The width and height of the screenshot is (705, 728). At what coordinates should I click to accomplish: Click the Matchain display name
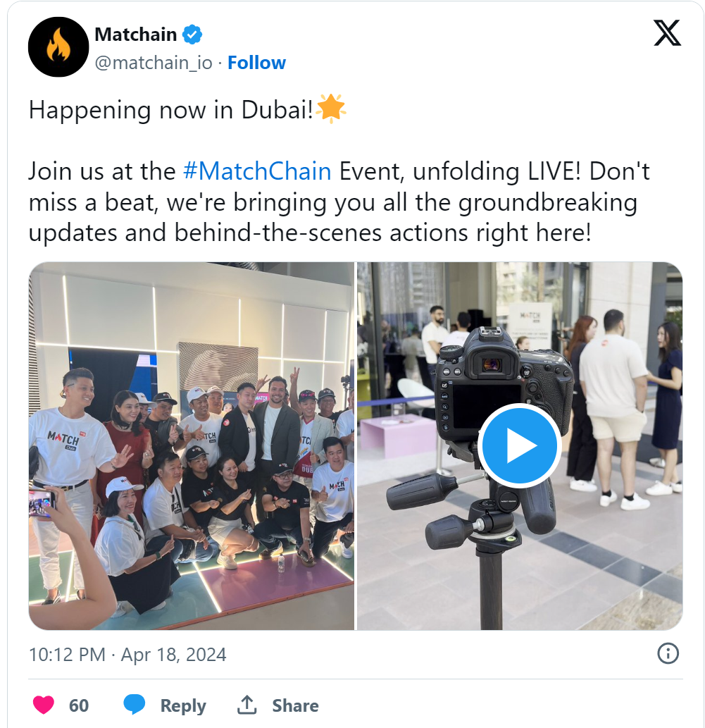coord(135,35)
